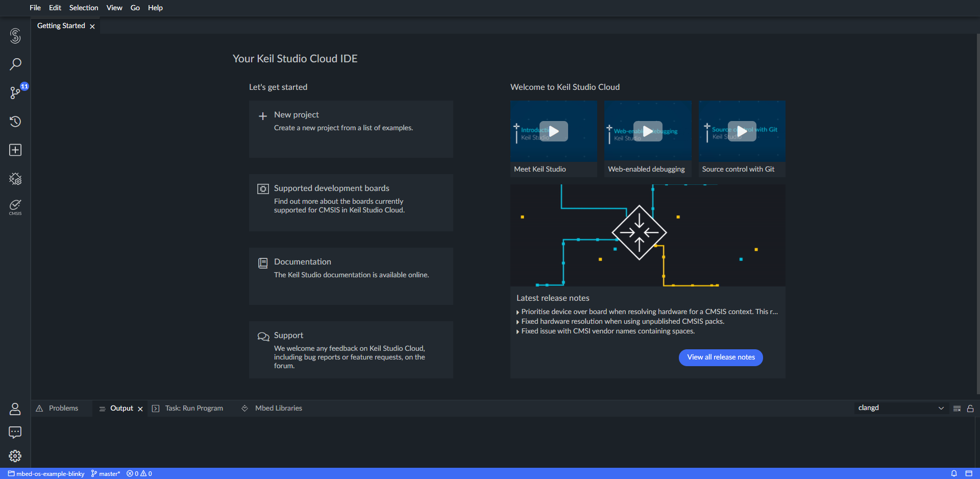This screenshot has width=980, height=479.
Task: Open the feedback chat bubble icon
Action: [x=15, y=433]
